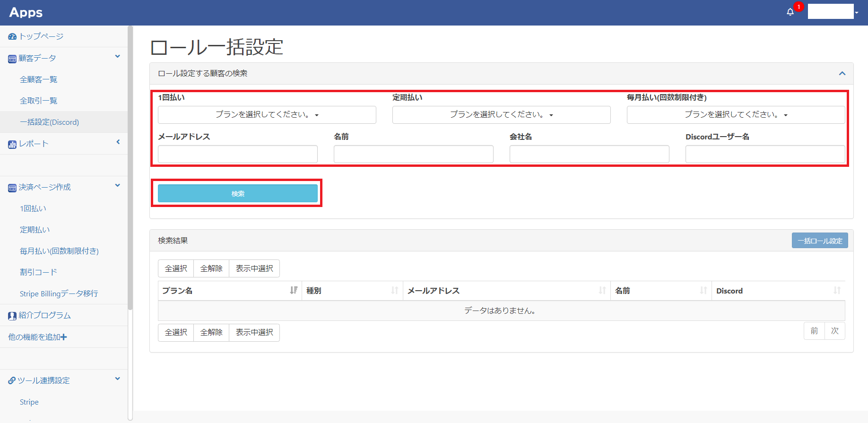Click 他の機能を追加 link
Image resolution: width=868 pixels, height=423 pixels.
coord(34,337)
